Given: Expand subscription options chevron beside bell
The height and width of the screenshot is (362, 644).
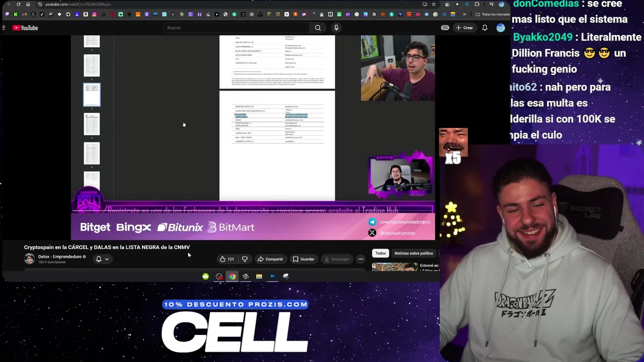Looking at the screenshot, I should click(107, 259).
